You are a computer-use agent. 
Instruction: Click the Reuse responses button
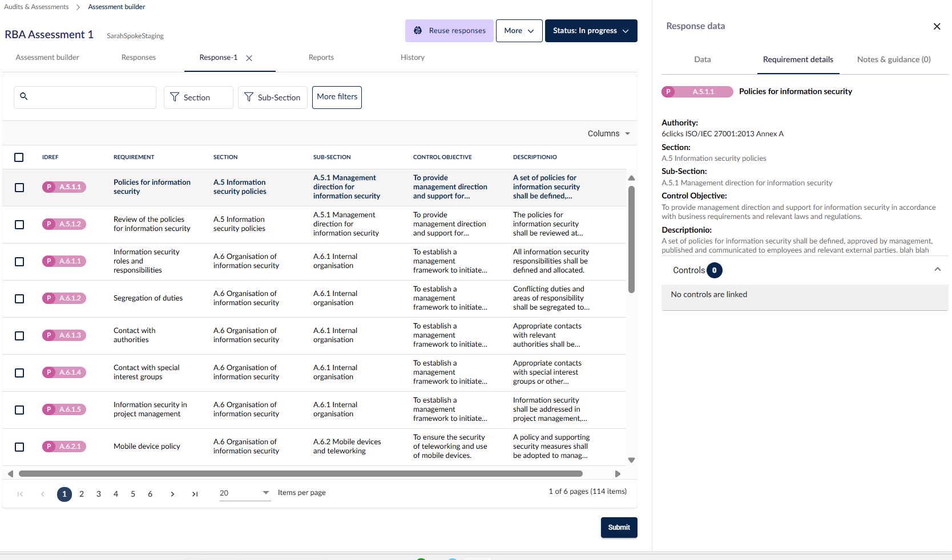[449, 31]
